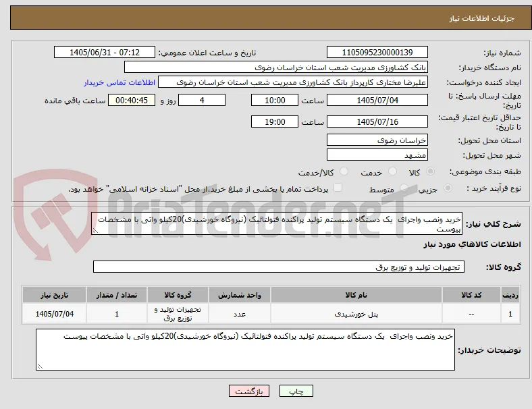Click the ردیف column header

[510, 295]
